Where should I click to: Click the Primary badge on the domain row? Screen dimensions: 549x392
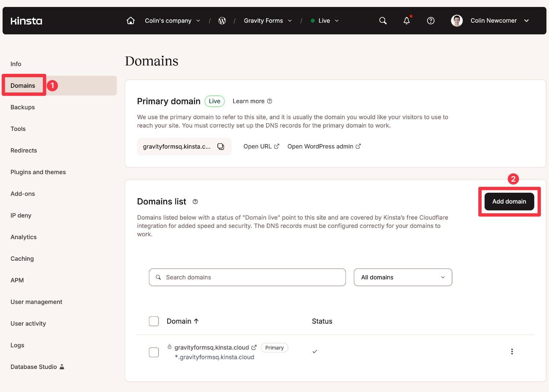(x=274, y=347)
